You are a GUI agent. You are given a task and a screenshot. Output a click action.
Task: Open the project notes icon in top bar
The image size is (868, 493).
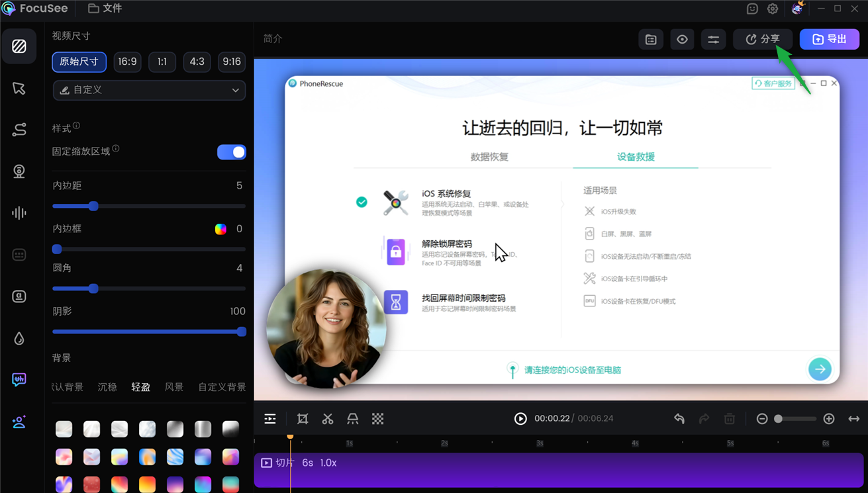coord(651,40)
